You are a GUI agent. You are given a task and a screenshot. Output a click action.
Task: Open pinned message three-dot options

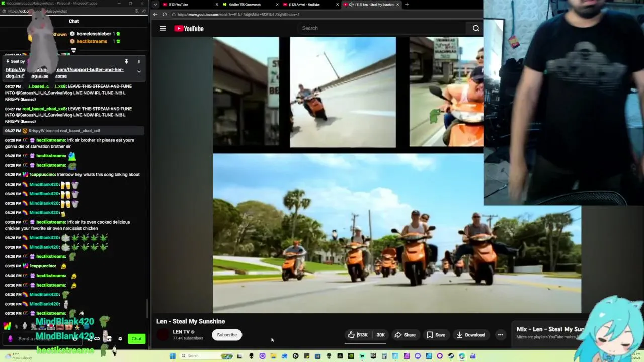(x=139, y=61)
